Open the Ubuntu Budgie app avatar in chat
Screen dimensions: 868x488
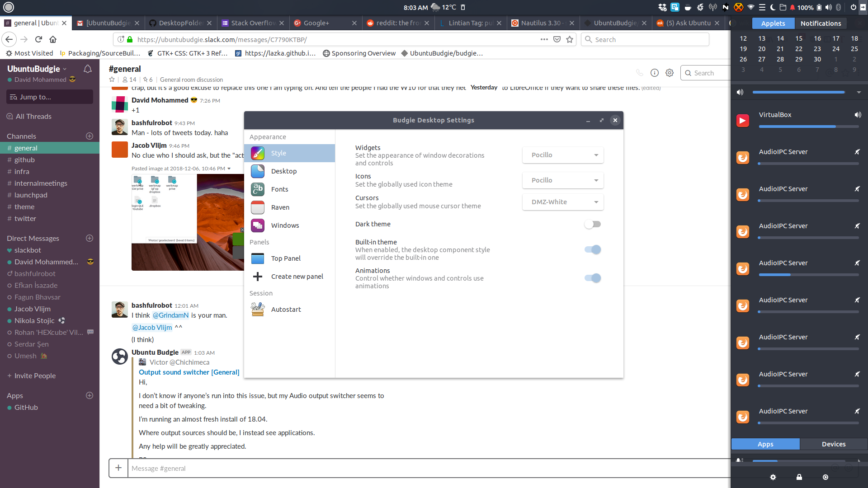120,357
